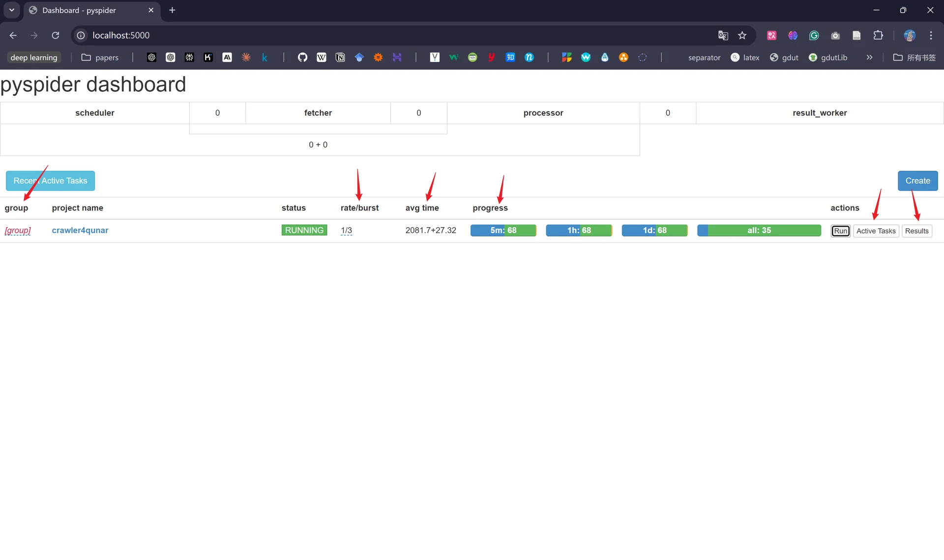
Task: Open the GitHub bookmark icon
Action: [302, 58]
